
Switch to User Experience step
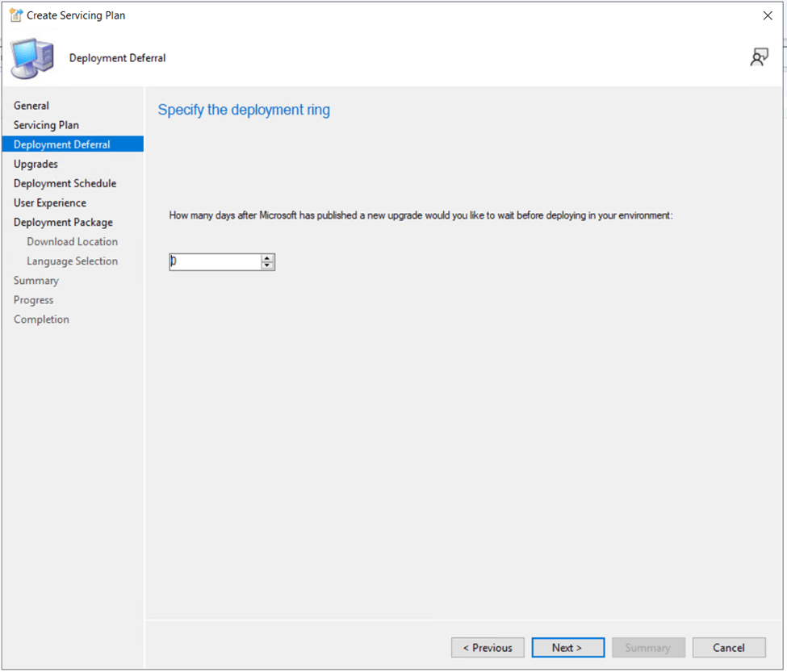pos(50,202)
